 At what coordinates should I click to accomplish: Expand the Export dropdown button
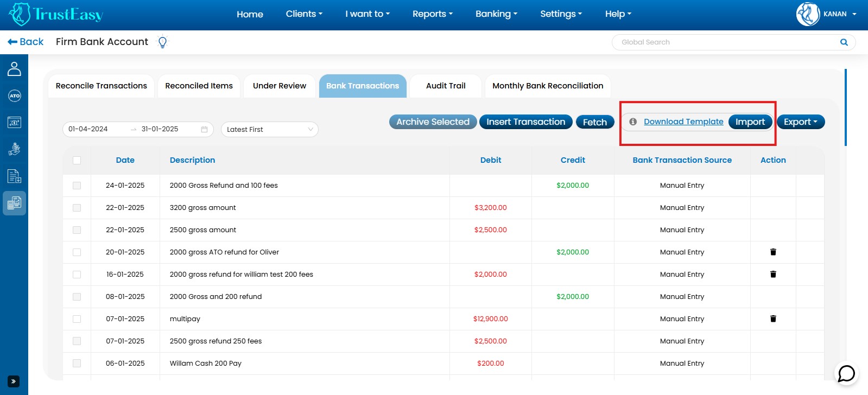point(800,122)
